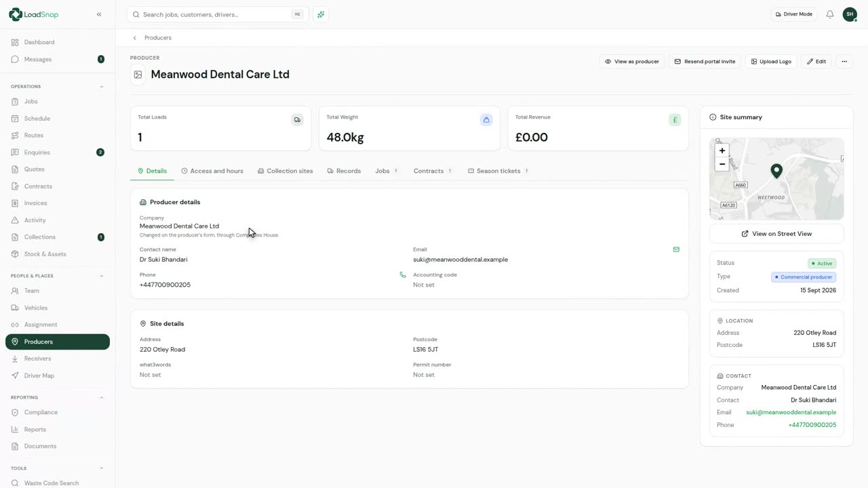Click the View as producer button
Screen dimensions: 868x488
tap(632, 62)
